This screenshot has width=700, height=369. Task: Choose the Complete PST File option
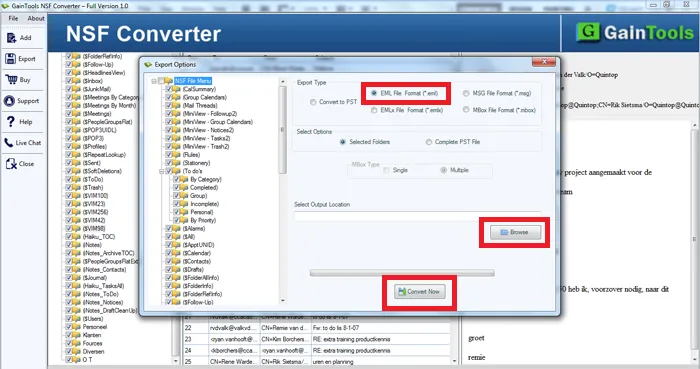pyautogui.click(x=429, y=142)
